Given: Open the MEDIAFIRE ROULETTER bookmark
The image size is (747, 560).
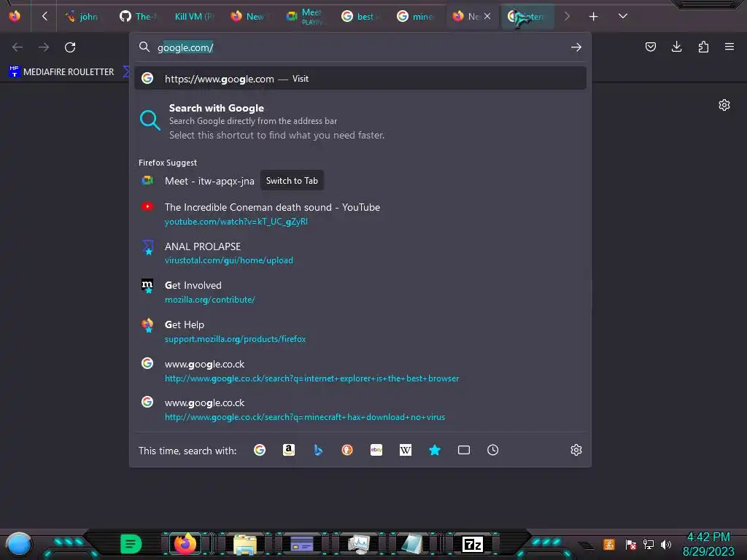Looking at the screenshot, I should [61, 72].
